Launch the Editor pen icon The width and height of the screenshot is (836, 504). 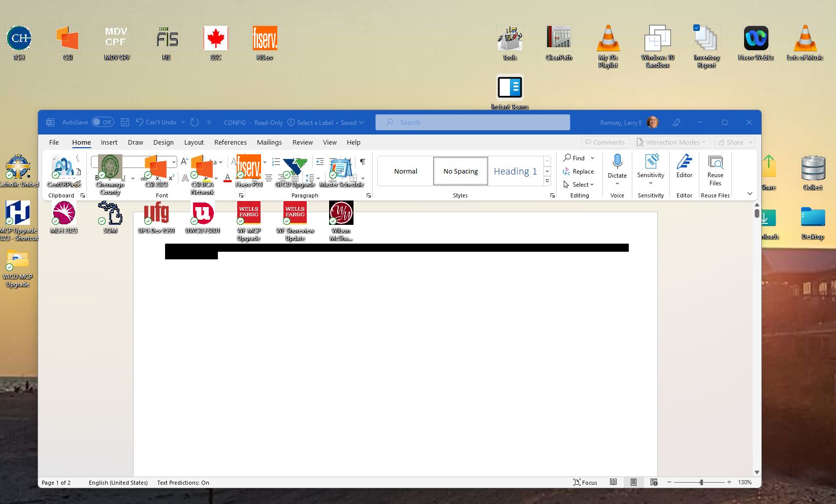pyautogui.click(x=684, y=161)
